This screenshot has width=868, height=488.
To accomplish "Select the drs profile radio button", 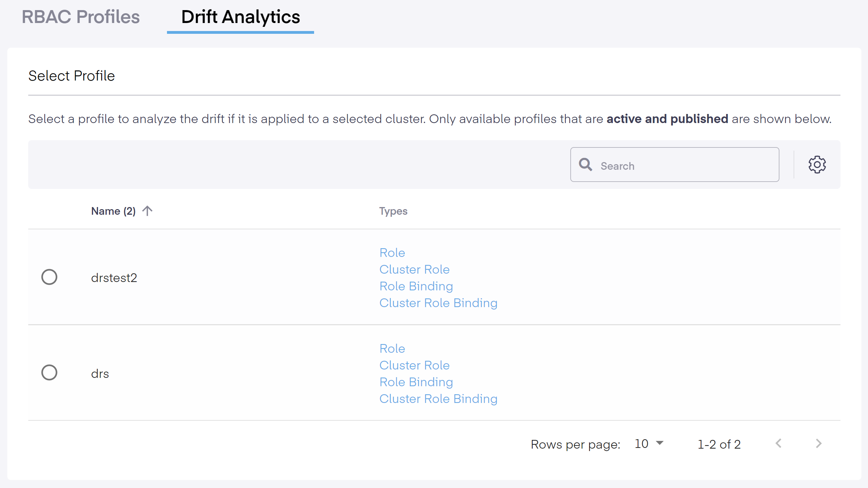I will point(49,373).
